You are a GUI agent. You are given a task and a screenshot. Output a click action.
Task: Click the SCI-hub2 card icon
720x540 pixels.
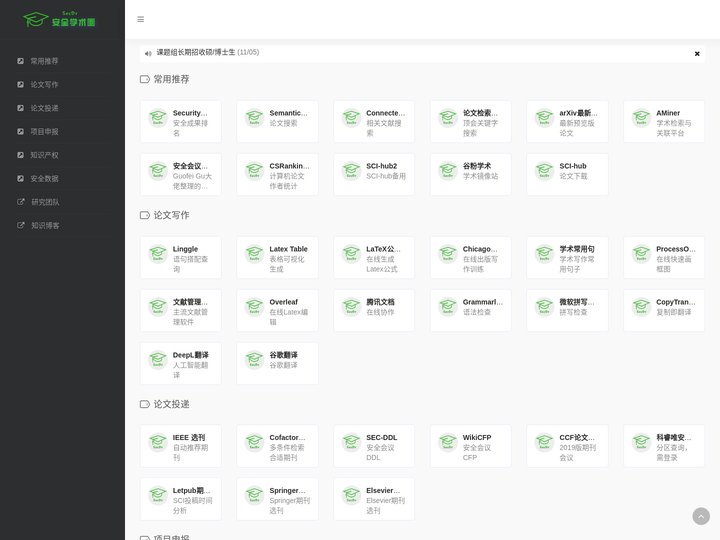pyautogui.click(x=351, y=171)
